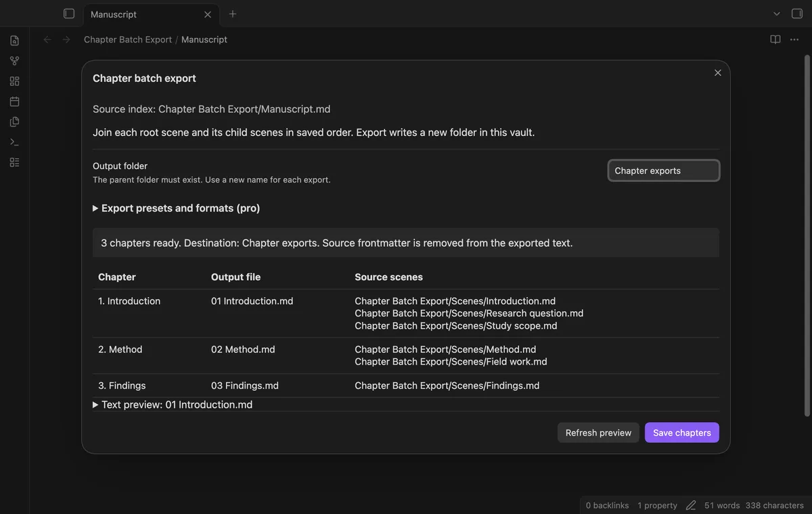Click the pencil editing mode icon
The height and width of the screenshot is (514, 812).
[x=691, y=505]
